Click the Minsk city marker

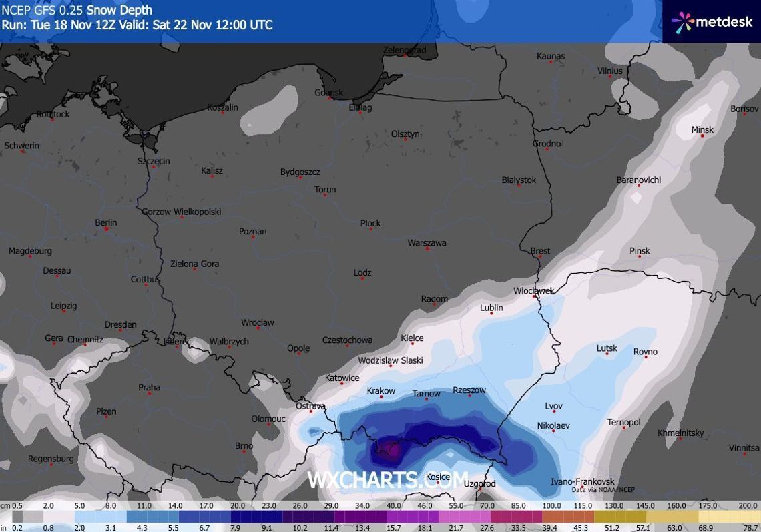[x=702, y=138]
